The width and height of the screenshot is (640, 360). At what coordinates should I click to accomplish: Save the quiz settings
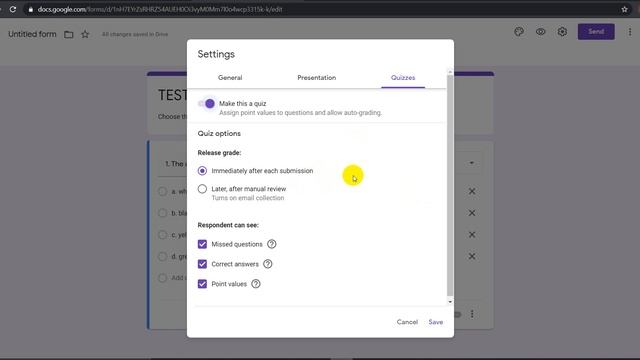tap(436, 322)
